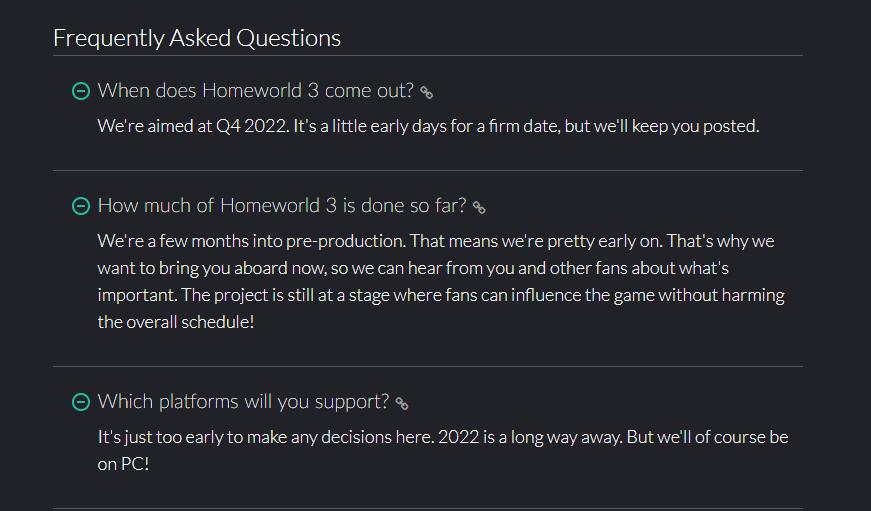Viewport: 871px width, 511px height.
Task: Collapse the 'How much of Homeworld 3 is done' answer
Action: 81,206
